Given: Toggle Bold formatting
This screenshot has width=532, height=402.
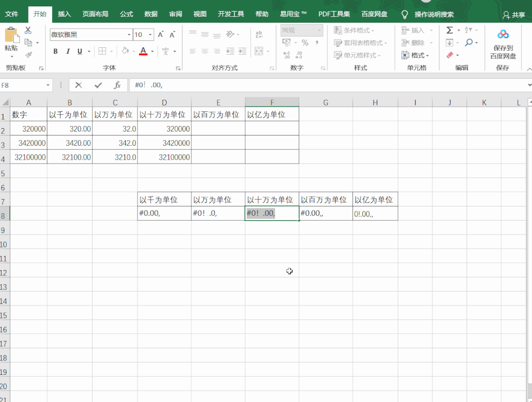Looking at the screenshot, I should coord(55,51).
